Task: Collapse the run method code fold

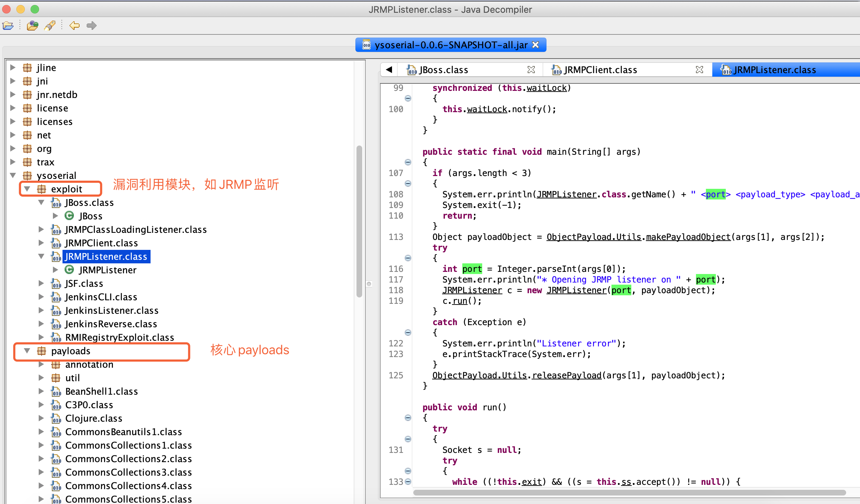Action: [408, 418]
